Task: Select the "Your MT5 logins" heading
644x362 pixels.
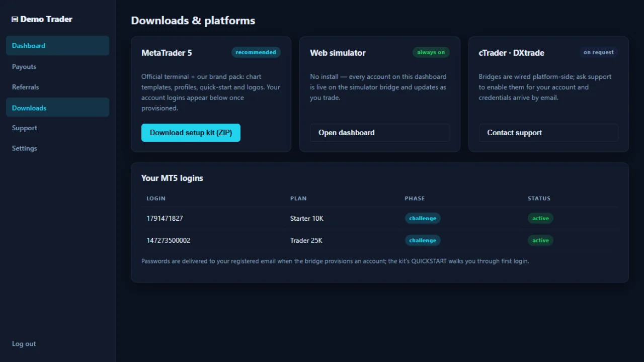Action: (172, 178)
